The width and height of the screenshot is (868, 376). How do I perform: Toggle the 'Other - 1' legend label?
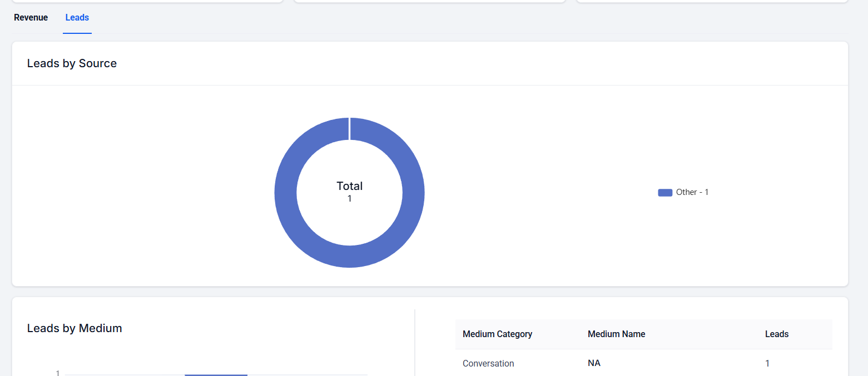coord(692,192)
